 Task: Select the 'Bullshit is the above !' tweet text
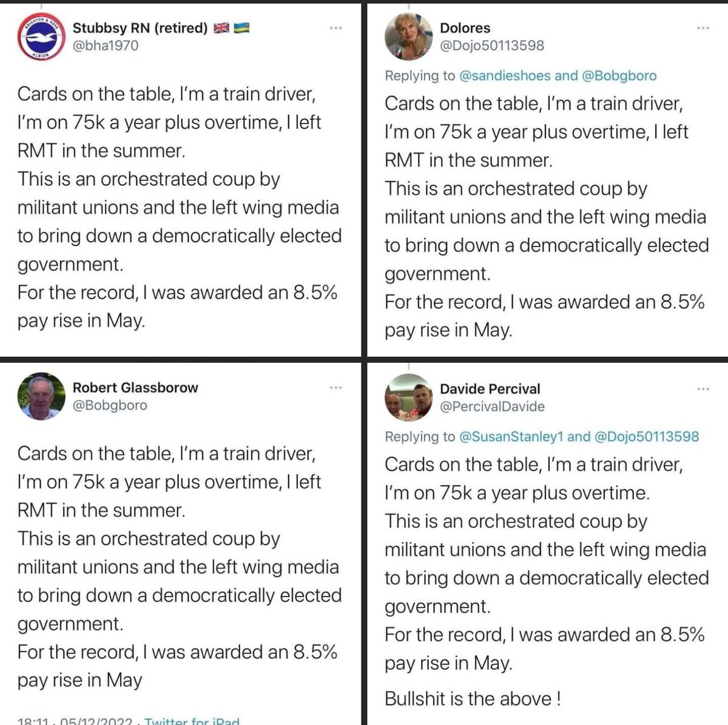point(473,698)
